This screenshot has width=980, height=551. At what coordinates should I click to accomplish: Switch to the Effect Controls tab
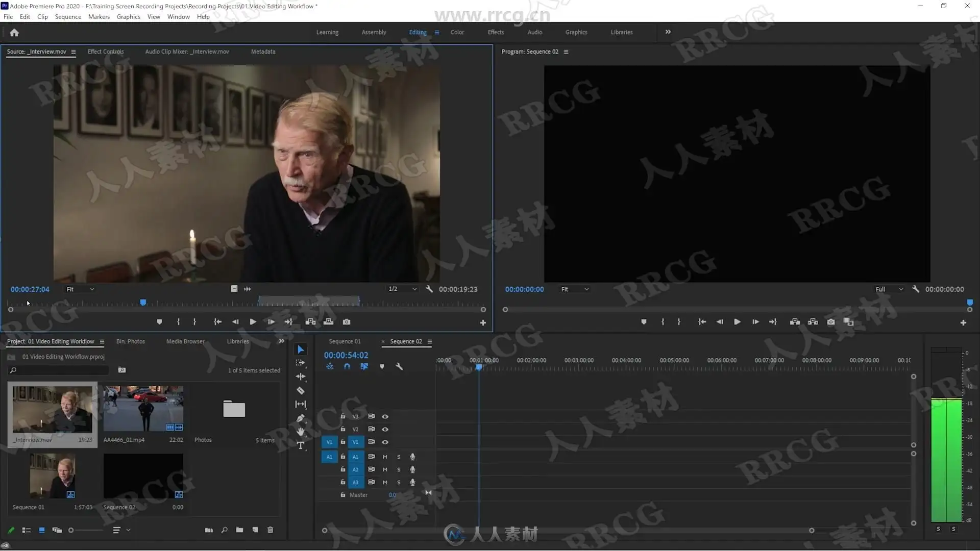[x=106, y=52]
